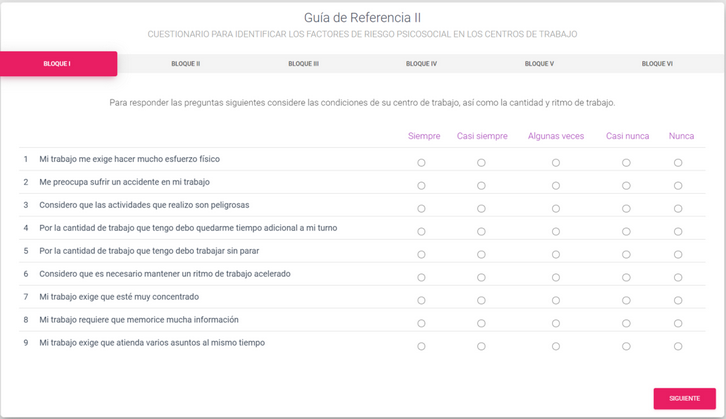Image resolution: width=726 pixels, height=419 pixels.
Task: Switch to the BLOQUE V tab
Action: (x=539, y=64)
